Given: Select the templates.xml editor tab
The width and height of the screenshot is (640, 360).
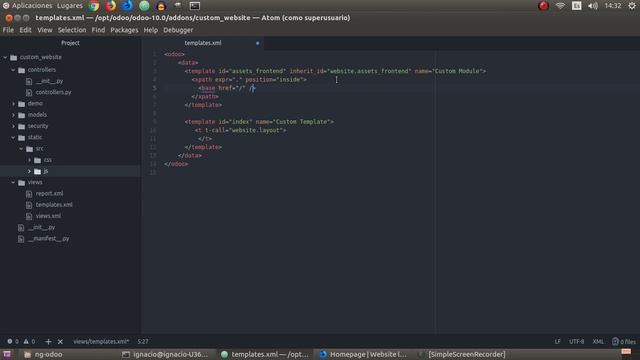Looking at the screenshot, I should click(203, 43).
